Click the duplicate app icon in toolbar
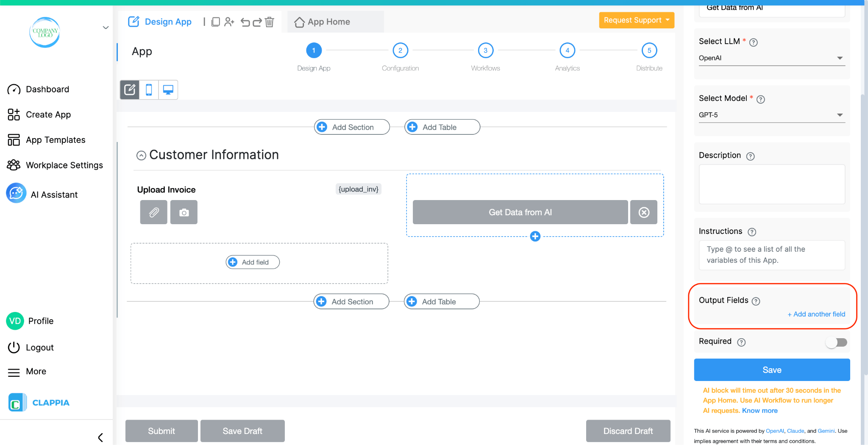This screenshot has width=868, height=445. click(x=215, y=22)
